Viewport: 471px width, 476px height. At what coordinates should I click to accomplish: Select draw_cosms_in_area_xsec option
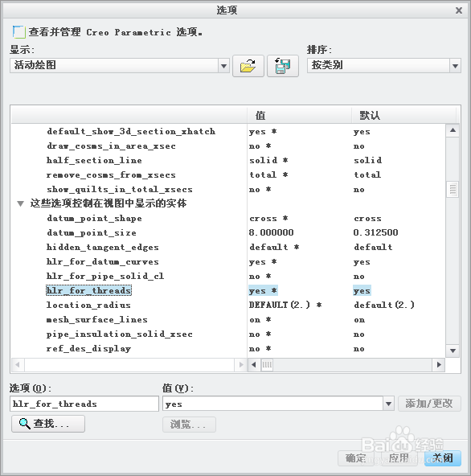point(112,146)
